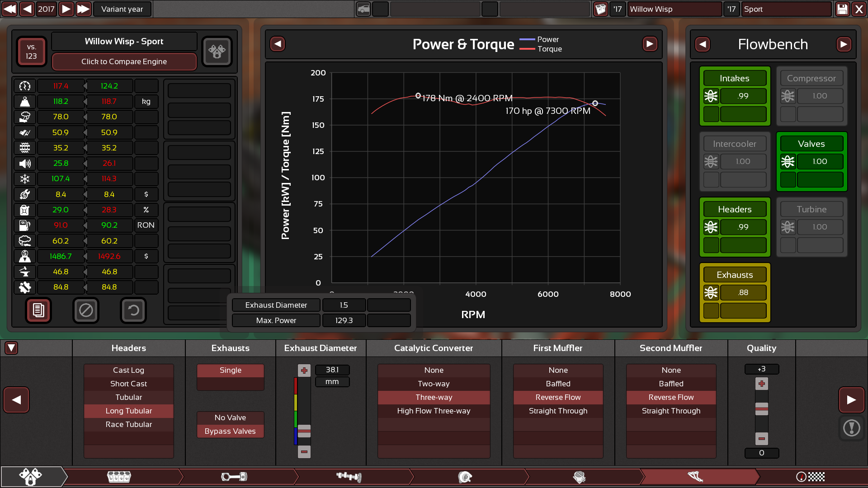Increase Quality with the plus button
The height and width of the screenshot is (488, 868).
[x=761, y=384]
